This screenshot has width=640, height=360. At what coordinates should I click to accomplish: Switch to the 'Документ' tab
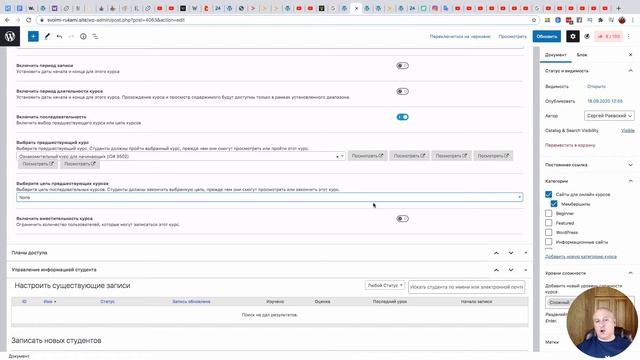coord(556,55)
